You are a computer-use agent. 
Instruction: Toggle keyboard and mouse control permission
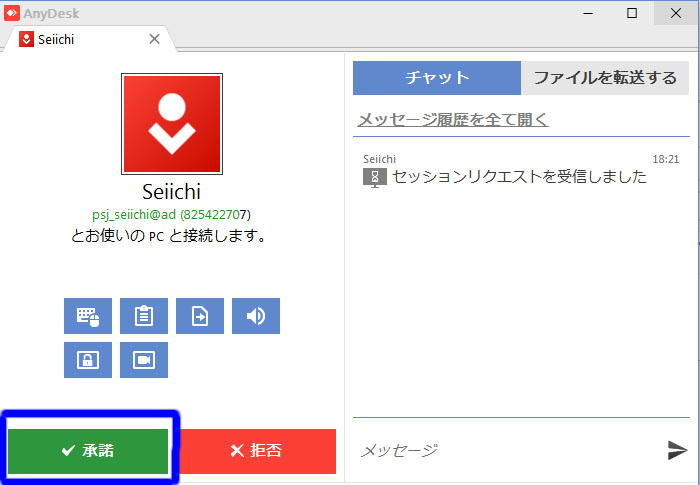click(x=88, y=316)
